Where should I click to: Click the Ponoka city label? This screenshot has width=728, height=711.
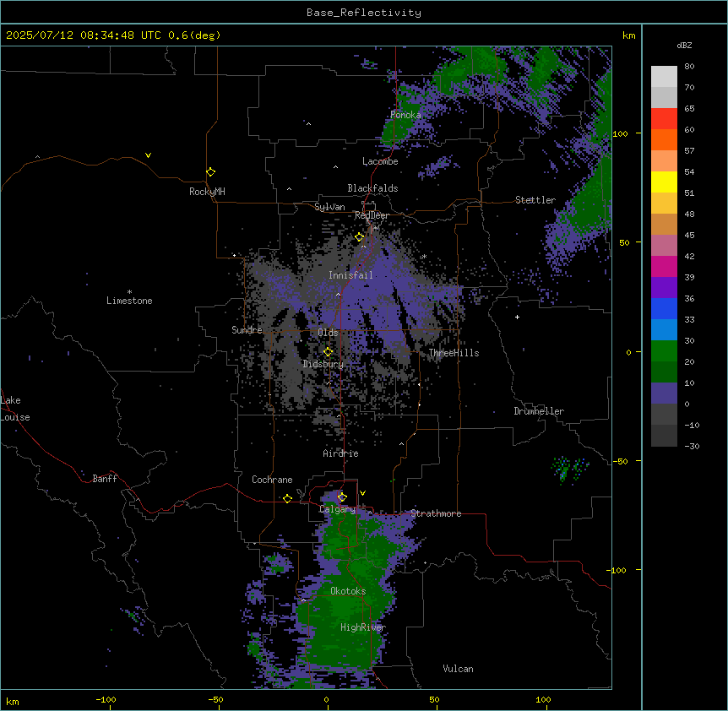point(405,115)
